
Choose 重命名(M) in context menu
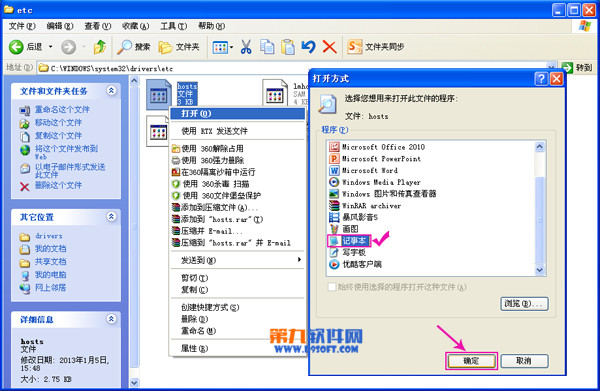237,331
